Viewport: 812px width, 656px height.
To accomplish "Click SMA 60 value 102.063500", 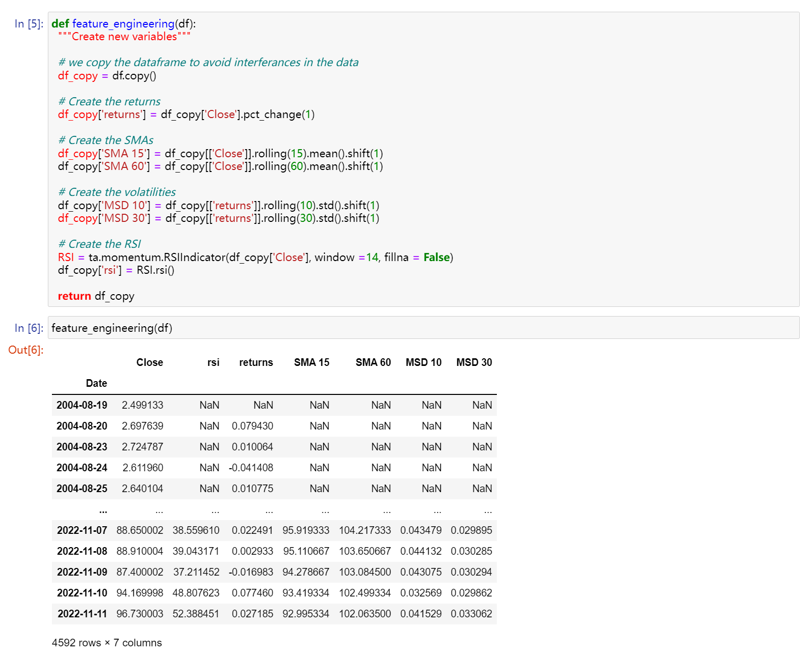I will click(x=365, y=614).
